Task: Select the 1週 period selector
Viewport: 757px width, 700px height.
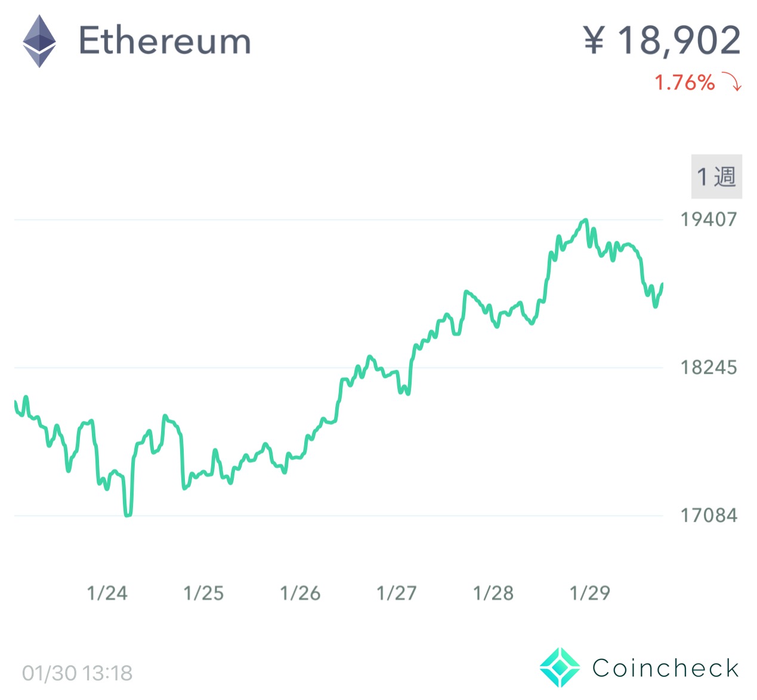Action: [716, 177]
